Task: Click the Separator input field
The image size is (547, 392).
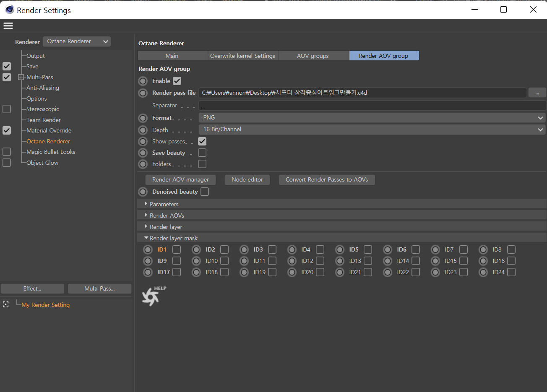Action: pyautogui.click(x=372, y=106)
